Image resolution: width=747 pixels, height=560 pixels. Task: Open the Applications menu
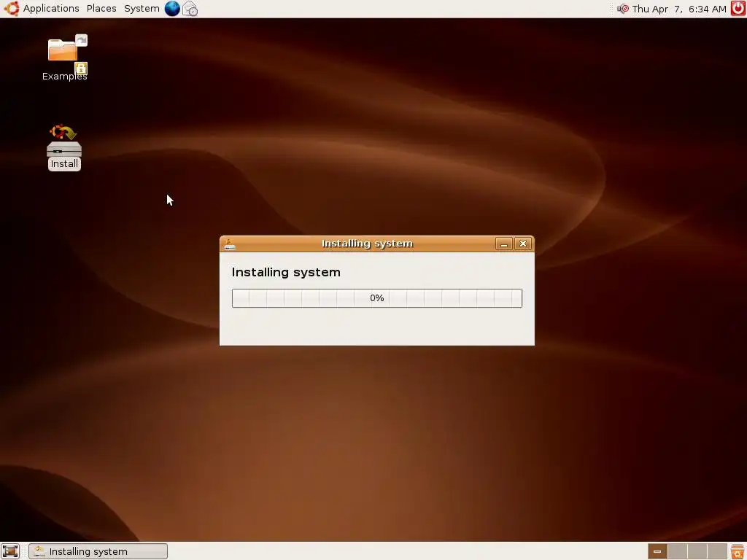51,9
